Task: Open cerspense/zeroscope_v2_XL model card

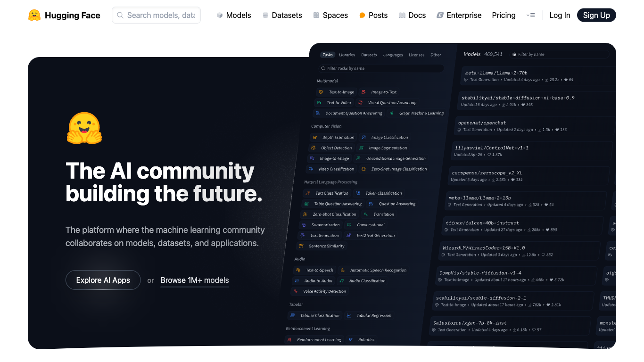Action: point(529,176)
